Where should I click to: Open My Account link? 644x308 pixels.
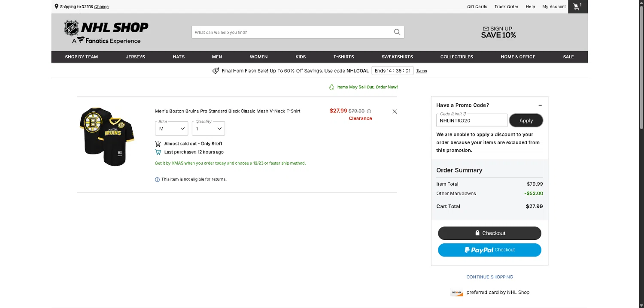[x=554, y=7]
